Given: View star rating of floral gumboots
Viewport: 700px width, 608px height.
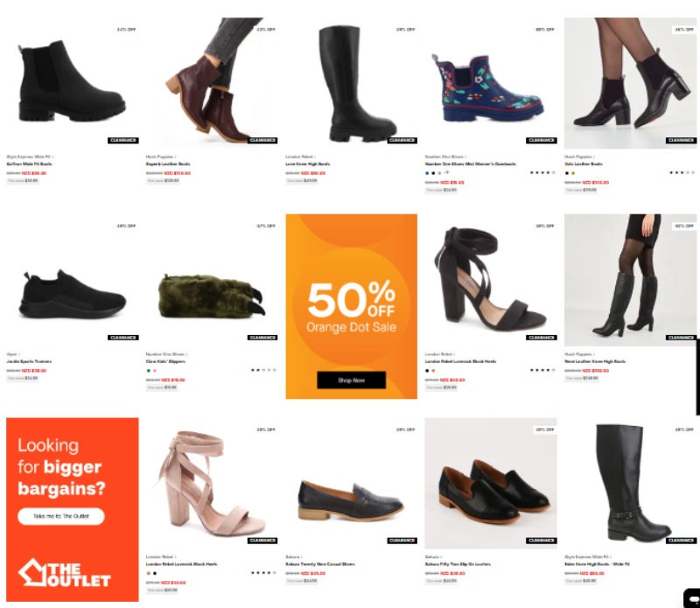Looking at the screenshot, I should 542,172.
